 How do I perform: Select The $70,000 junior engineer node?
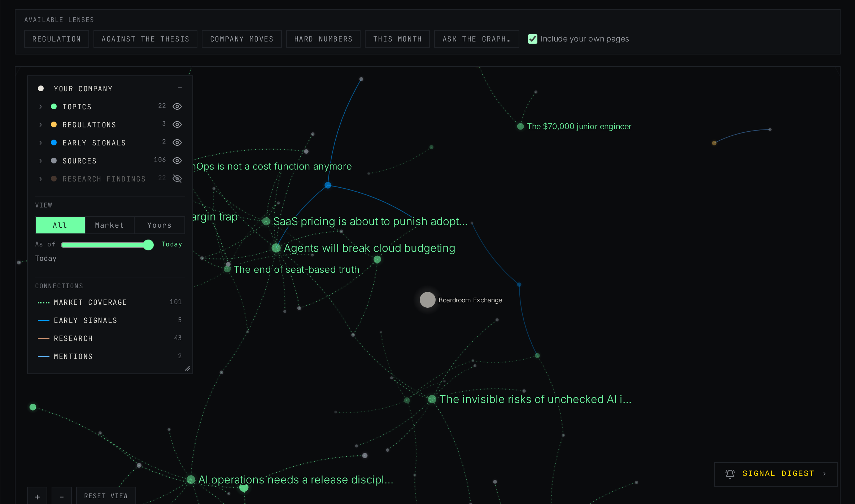520,126
